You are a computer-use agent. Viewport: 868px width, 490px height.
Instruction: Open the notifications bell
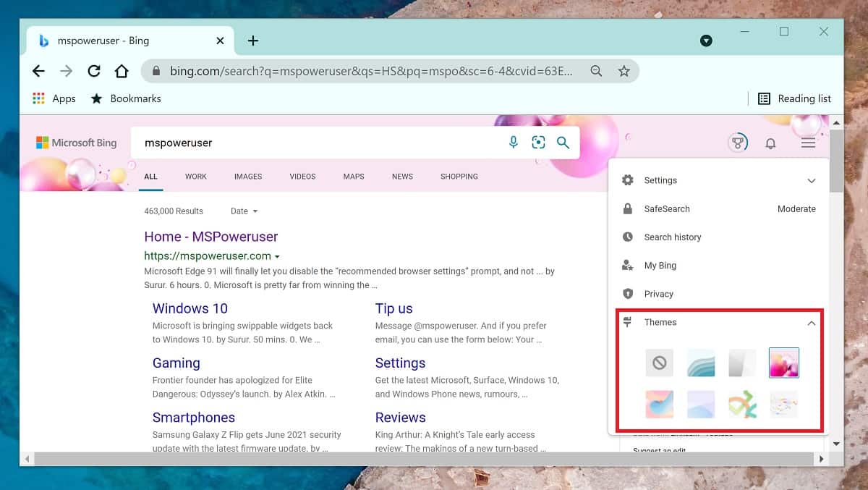coord(770,143)
